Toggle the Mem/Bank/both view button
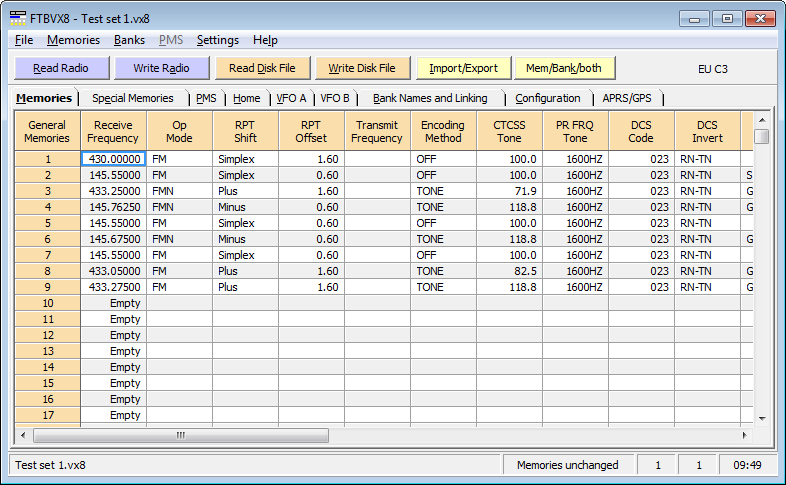Viewport: 786px width, 485px height. 564,68
